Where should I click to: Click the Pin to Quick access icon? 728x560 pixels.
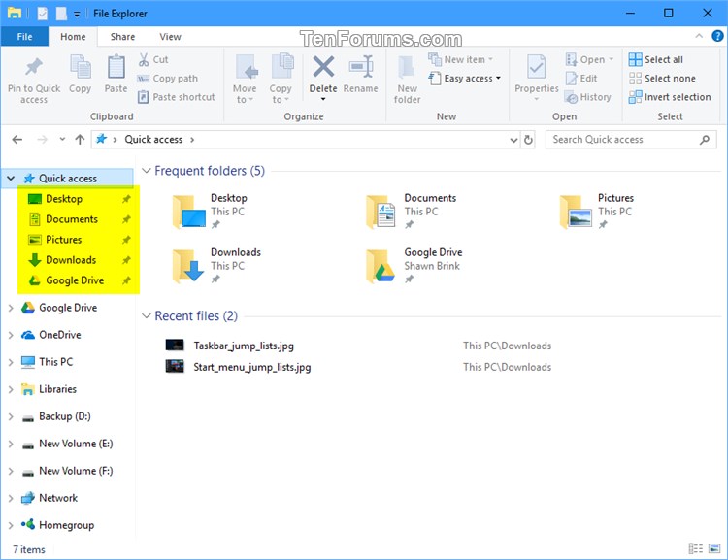click(x=33, y=68)
